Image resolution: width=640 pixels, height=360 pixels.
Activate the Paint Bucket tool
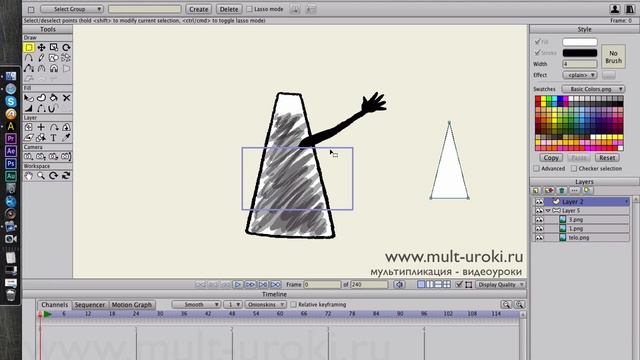coord(53,98)
